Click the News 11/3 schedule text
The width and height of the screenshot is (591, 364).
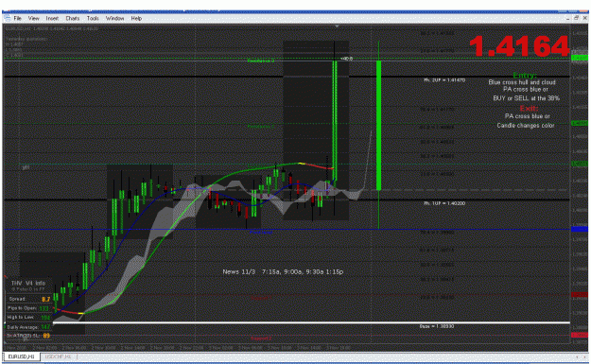coord(283,271)
